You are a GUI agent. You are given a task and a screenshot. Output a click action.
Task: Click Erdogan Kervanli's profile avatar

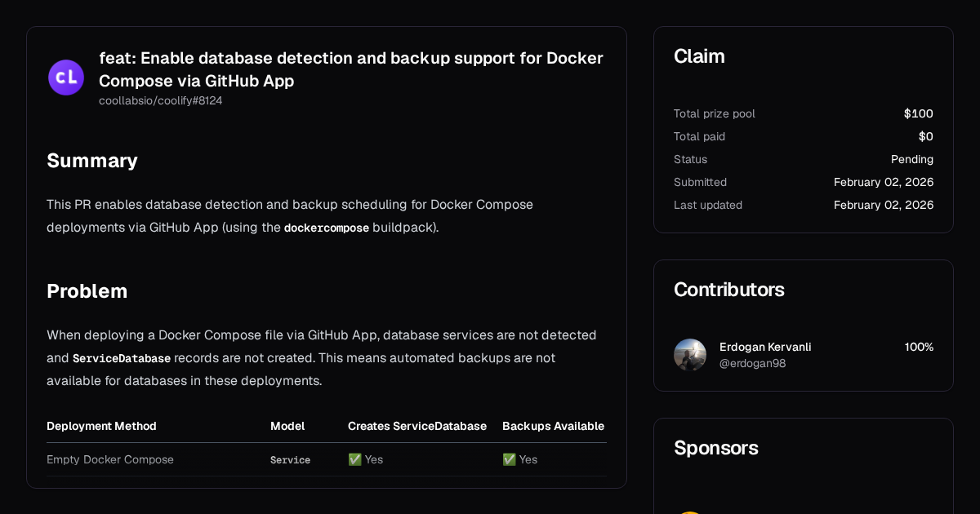[x=690, y=355]
